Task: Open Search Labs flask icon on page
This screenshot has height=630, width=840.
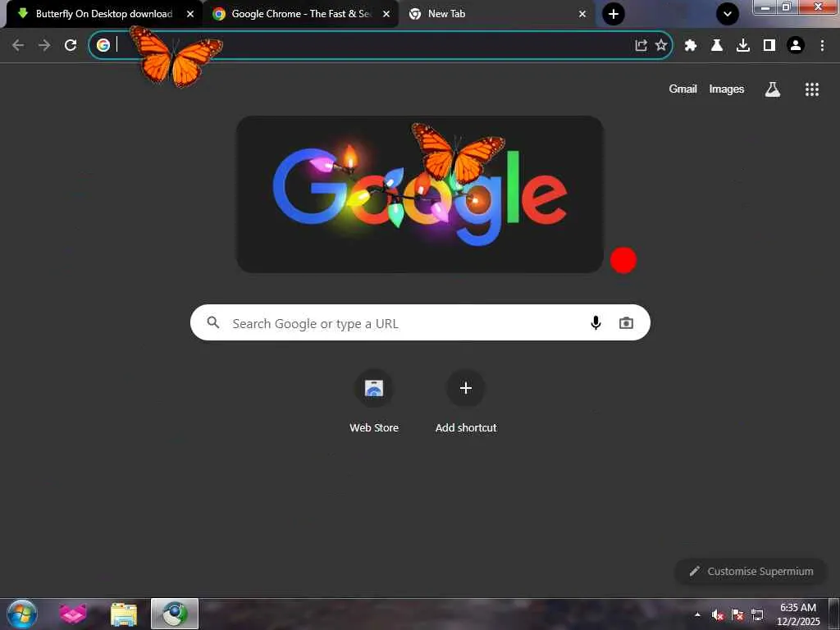Action: tap(772, 89)
